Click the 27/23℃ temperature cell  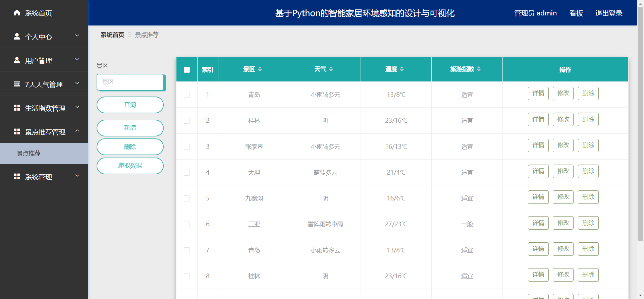point(396,224)
